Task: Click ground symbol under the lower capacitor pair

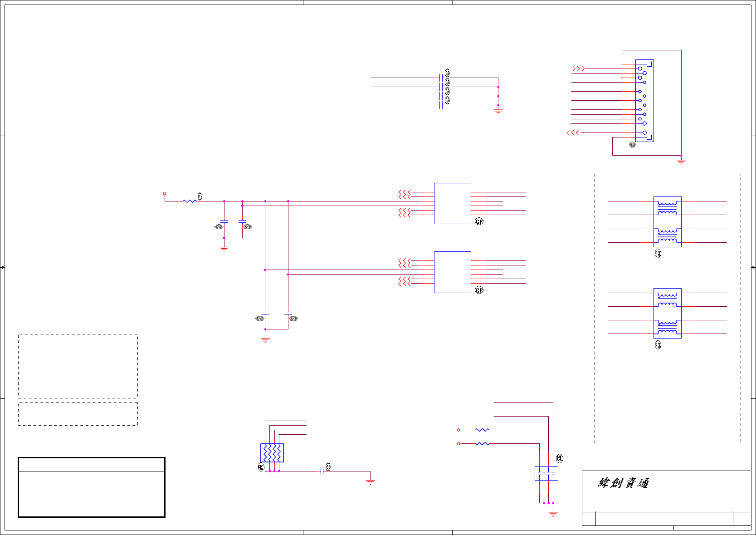Action: (x=265, y=340)
